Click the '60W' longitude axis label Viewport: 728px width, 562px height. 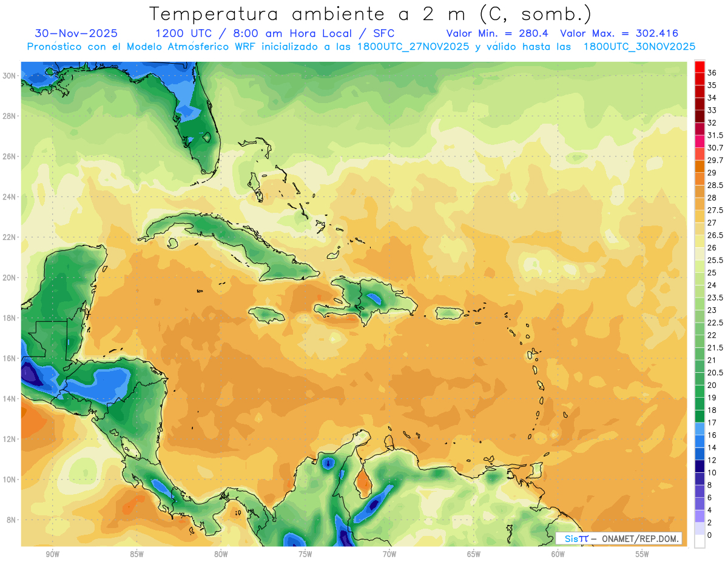click(x=558, y=554)
